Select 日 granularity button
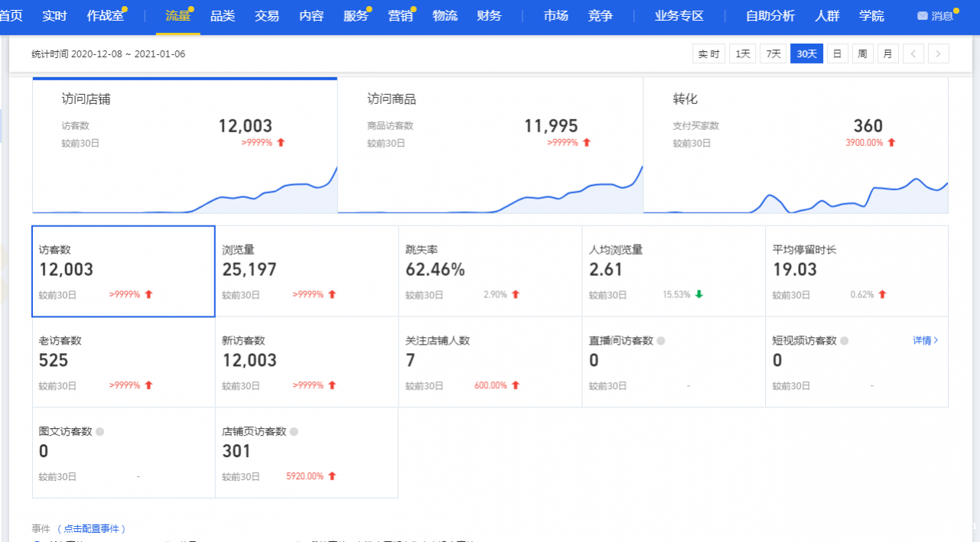 click(x=838, y=54)
